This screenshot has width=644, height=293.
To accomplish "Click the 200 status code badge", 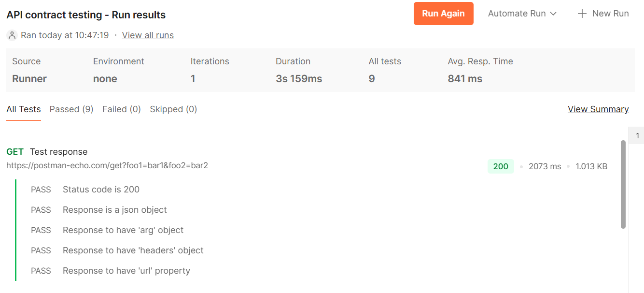I will [x=501, y=166].
